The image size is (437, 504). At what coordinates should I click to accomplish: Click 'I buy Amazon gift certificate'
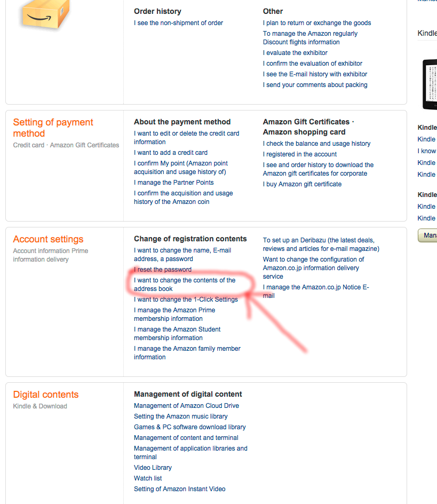[x=302, y=184]
